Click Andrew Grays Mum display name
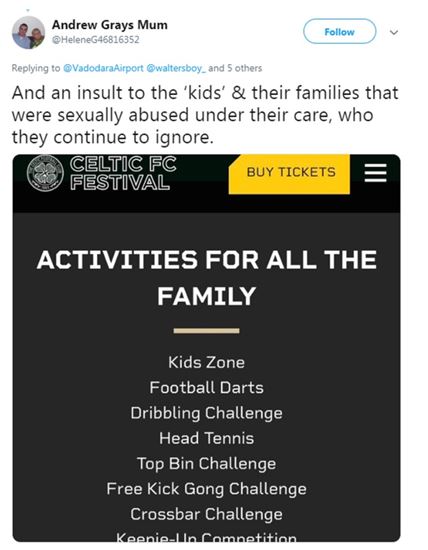Screen dimensions: 428x550 pyautogui.click(x=109, y=25)
